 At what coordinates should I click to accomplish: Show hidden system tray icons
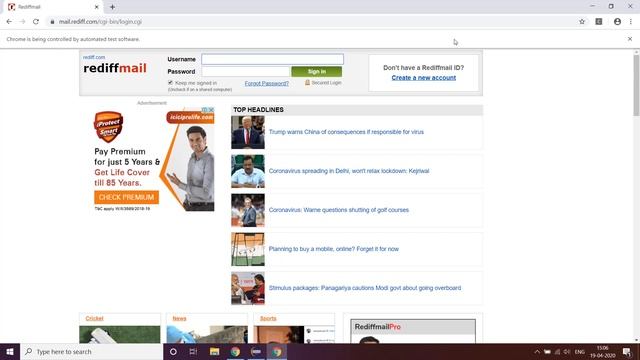537,352
